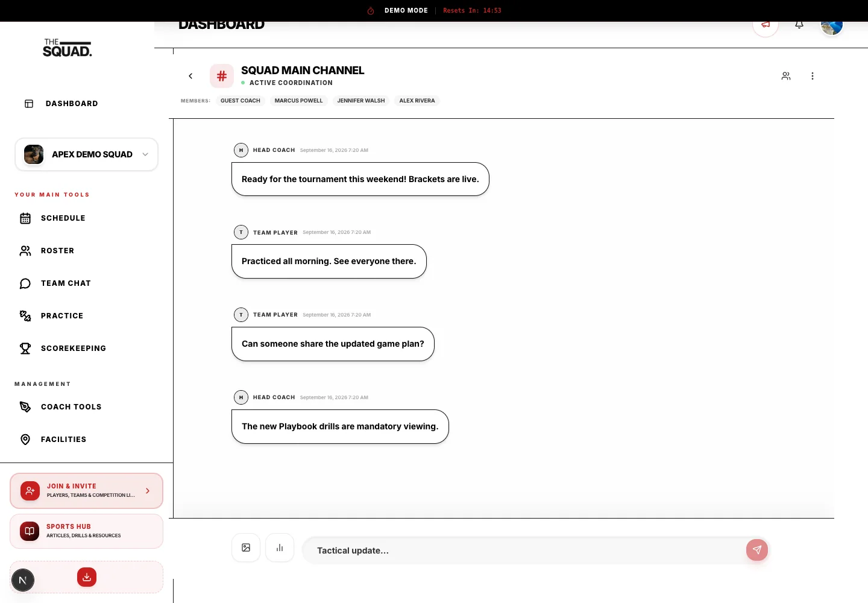Go back with the left chevron arrow
Screen dimensions: 868x603
tap(190, 76)
